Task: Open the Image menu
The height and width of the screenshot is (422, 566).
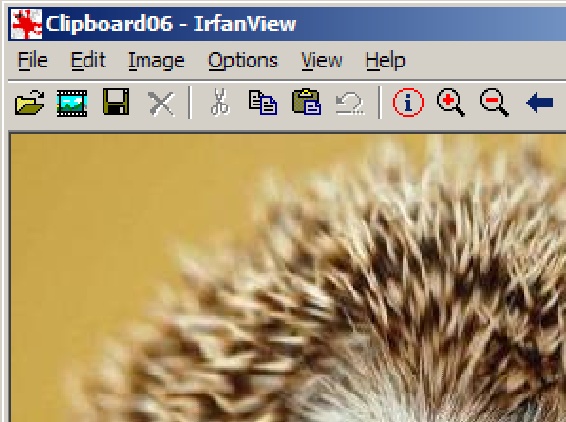Action: coord(156,60)
